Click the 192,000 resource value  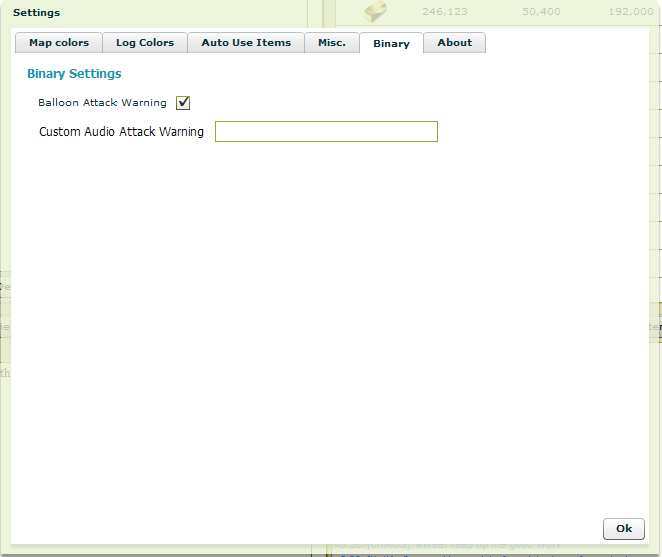point(630,13)
